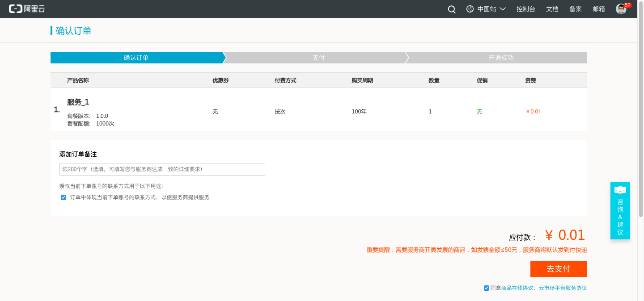
Task: Click the globe region icon
Action: (x=470, y=9)
